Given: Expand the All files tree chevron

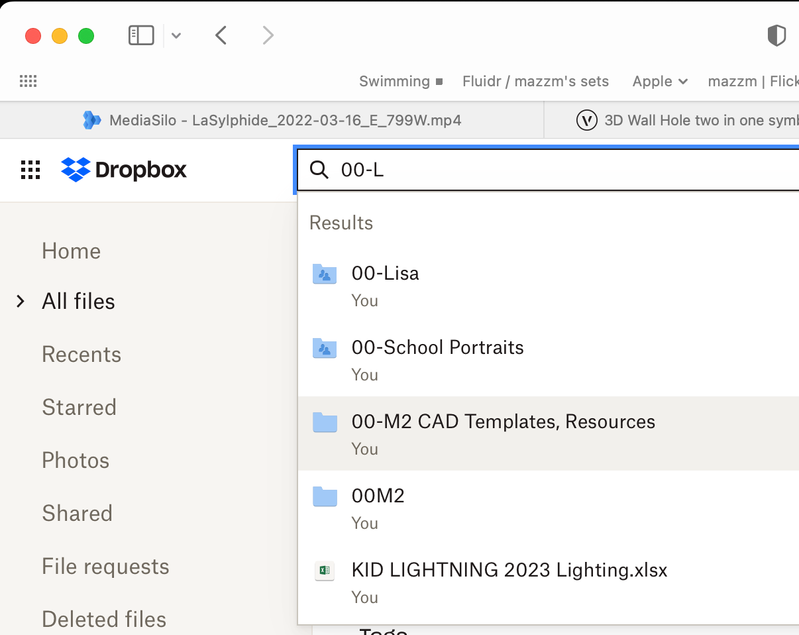Looking at the screenshot, I should [20, 301].
